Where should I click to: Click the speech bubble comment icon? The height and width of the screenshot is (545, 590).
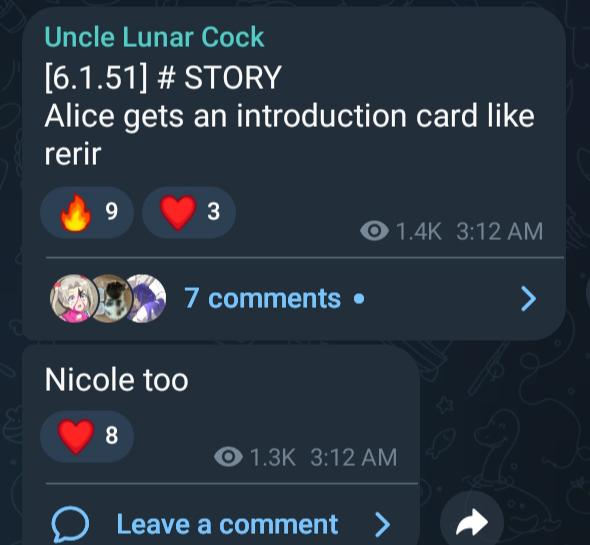pyautogui.click(x=70, y=524)
